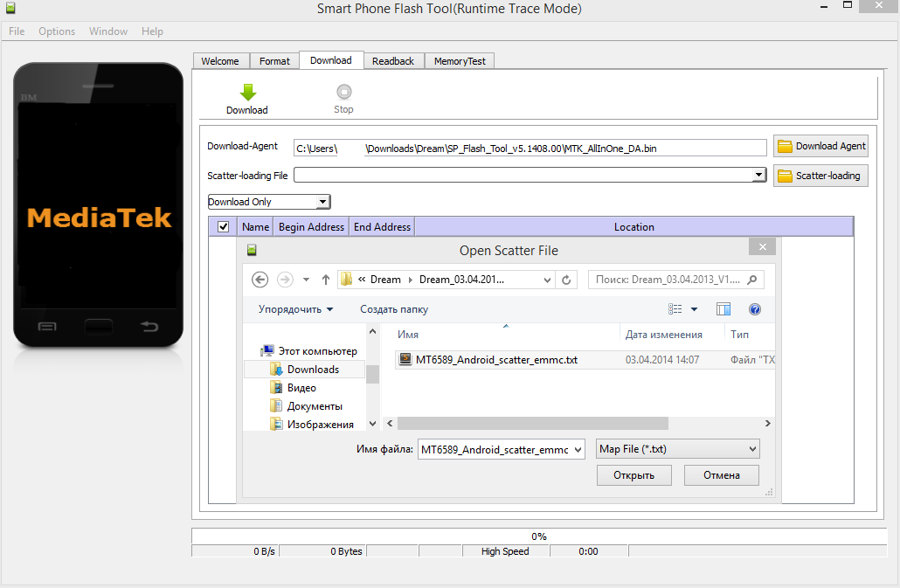Image resolution: width=900 pixels, height=588 pixels.
Task: Click the 0% progress bar
Action: (539, 536)
